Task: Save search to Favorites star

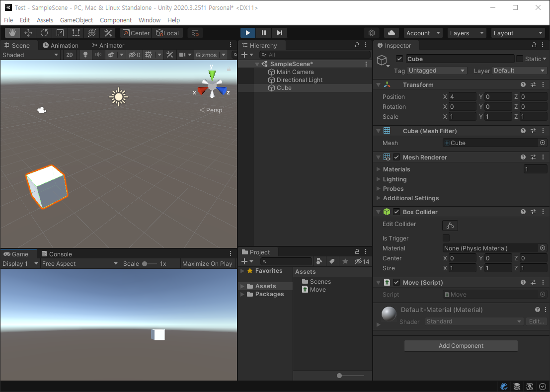Action: [x=345, y=261]
